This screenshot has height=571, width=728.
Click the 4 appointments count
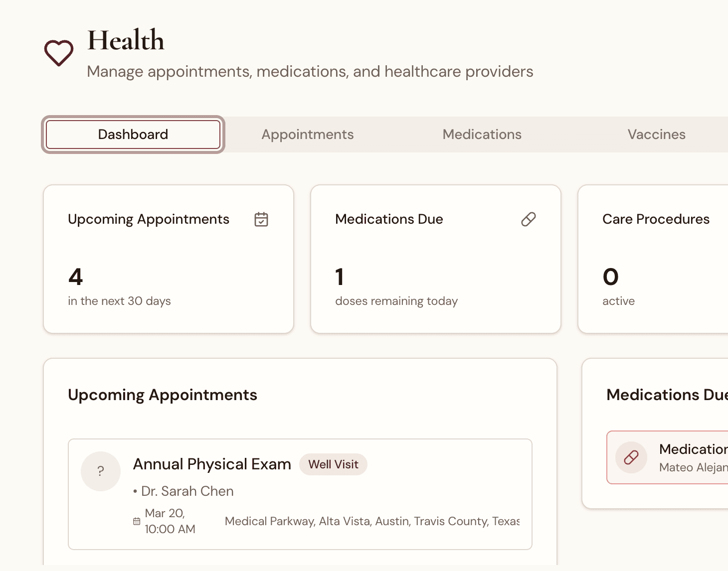point(75,277)
